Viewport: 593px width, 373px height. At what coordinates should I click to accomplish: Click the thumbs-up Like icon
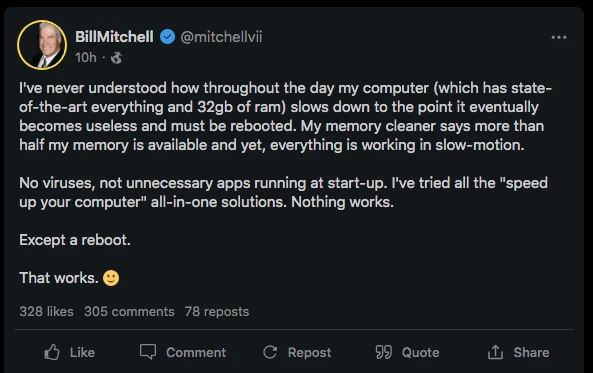(52, 352)
